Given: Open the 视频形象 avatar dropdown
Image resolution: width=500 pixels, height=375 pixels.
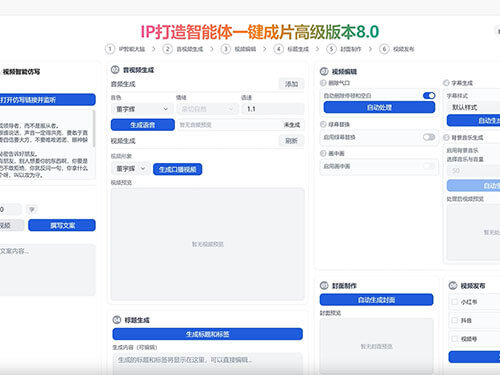Looking at the screenshot, I should click(131, 169).
